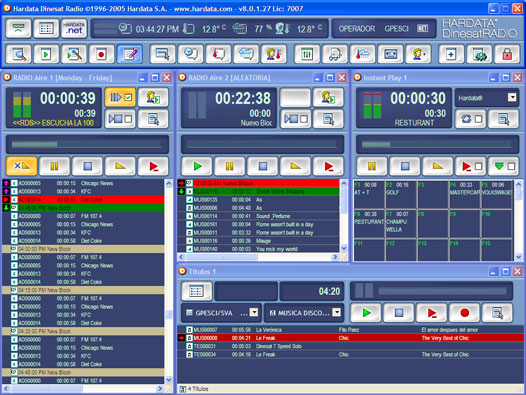Image resolution: width=526 pixels, height=395 pixels.
Task: Click green play button in RADIO Aire 2
Action: click(197, 166)
